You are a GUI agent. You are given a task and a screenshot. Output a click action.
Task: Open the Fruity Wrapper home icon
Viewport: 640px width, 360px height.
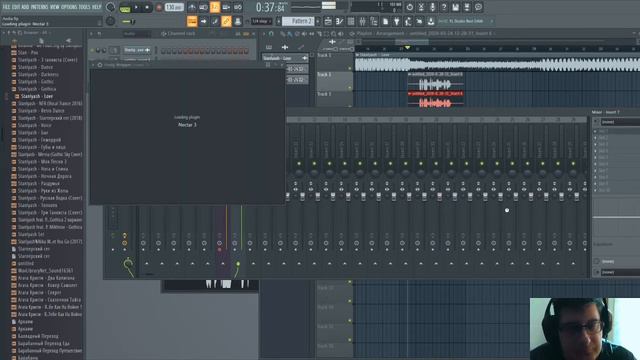100,64
